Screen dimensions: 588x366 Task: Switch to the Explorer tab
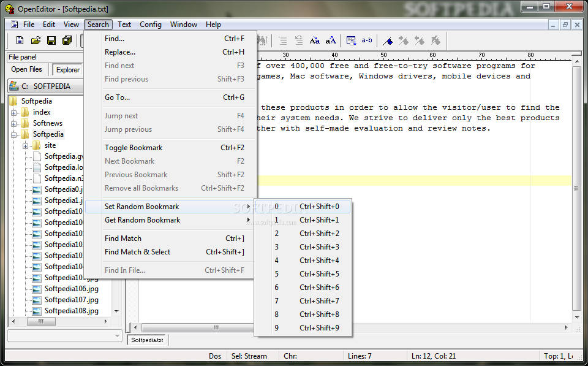coord(68,70)
